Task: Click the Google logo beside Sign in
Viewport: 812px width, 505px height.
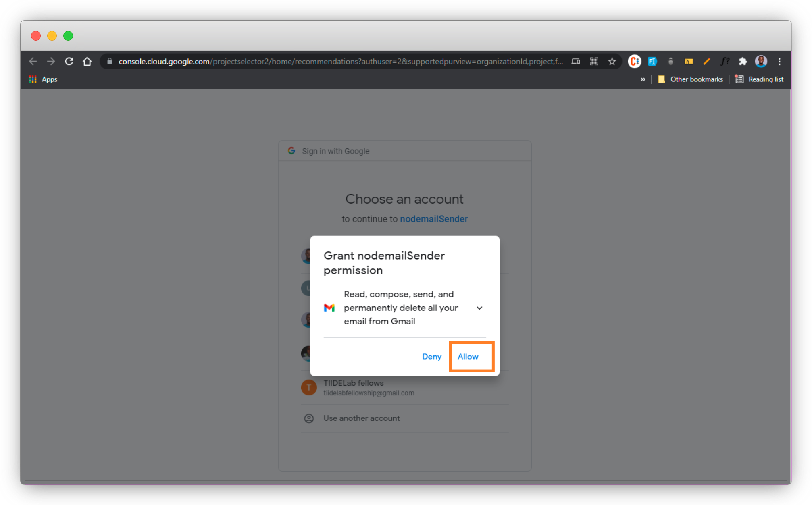Action: pos(291,151)
